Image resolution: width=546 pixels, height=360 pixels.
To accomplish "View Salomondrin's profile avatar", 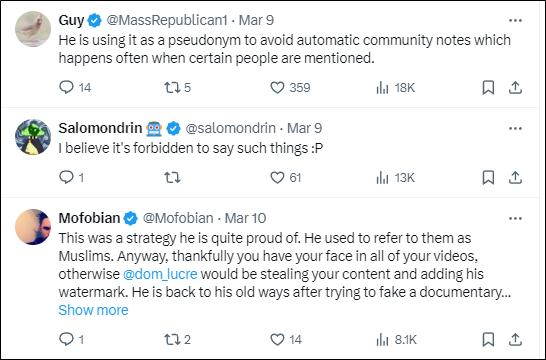I will (33, 136).
